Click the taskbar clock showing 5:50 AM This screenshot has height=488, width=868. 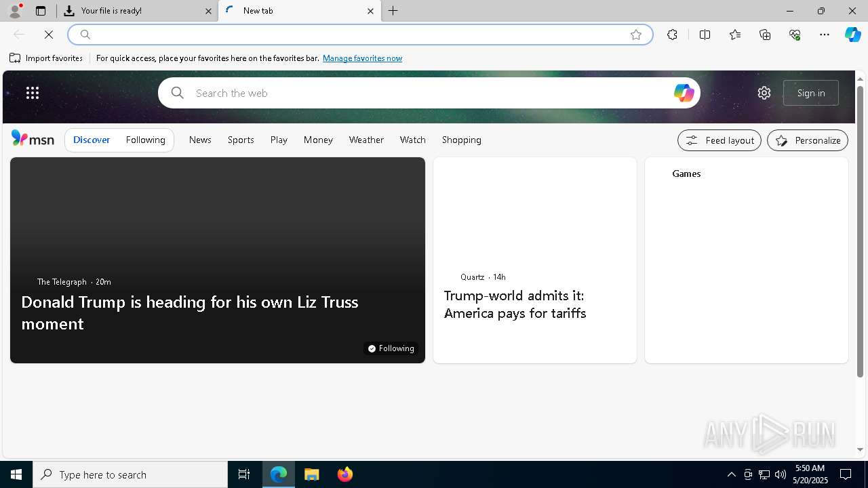coord(810,474)
